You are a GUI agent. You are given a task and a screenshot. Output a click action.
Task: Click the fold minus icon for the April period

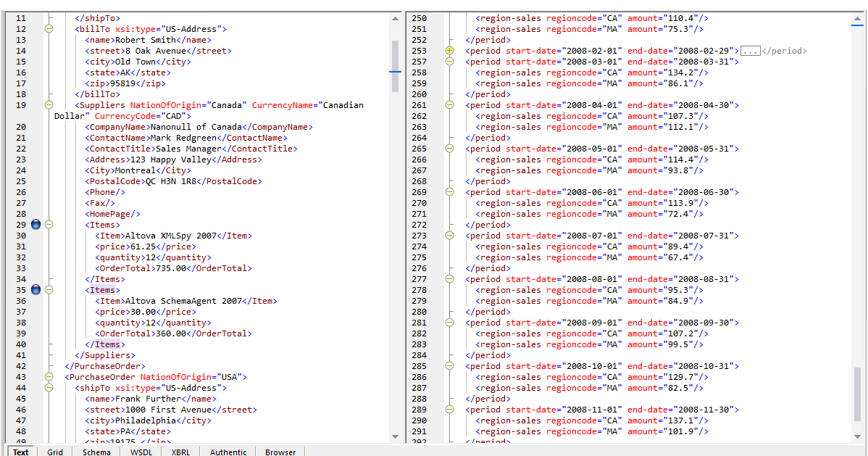pyautogui.click(x=449, y=105)
